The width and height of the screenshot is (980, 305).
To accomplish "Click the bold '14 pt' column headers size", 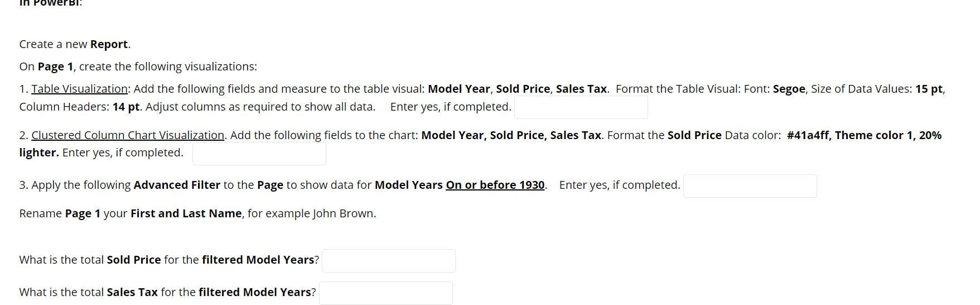I will tap(126, 107).
